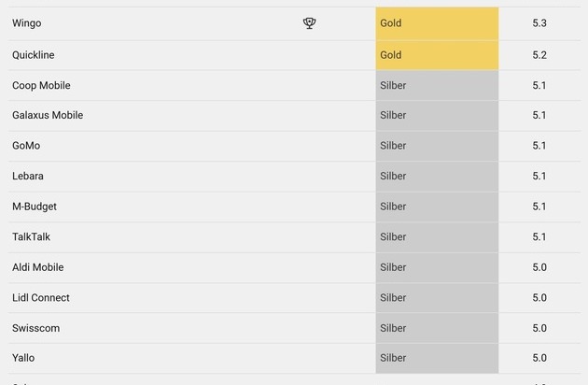Click Quickline's Gold rating cell
Viewport: 588px width, 385px height.
click(x=437, y=55)
